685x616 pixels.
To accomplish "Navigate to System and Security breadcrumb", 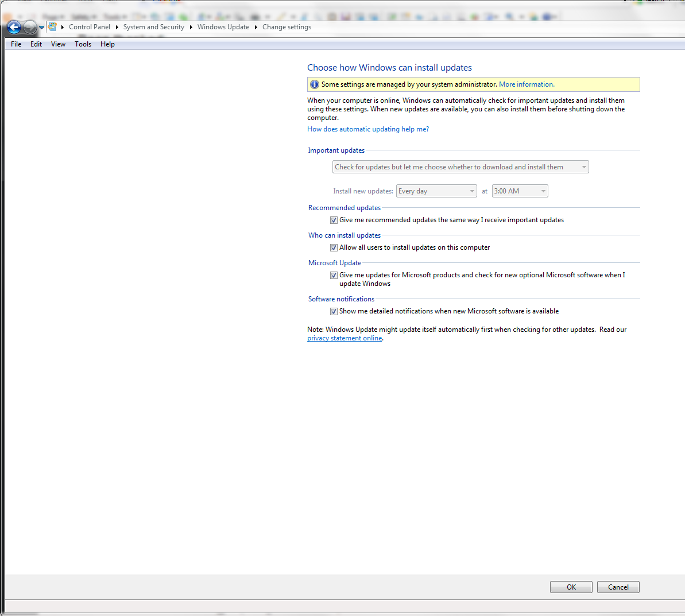I will (154, 27).
